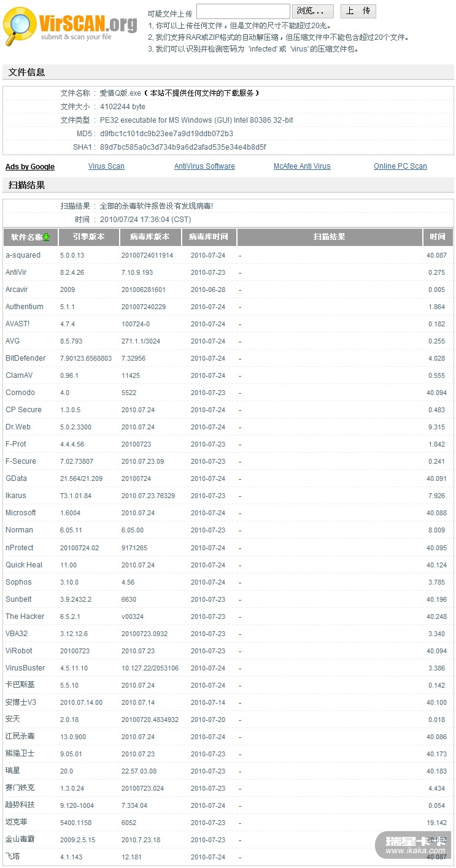Open the Online PC Scan link
456x868 pixels.
(x=400, y=166)
